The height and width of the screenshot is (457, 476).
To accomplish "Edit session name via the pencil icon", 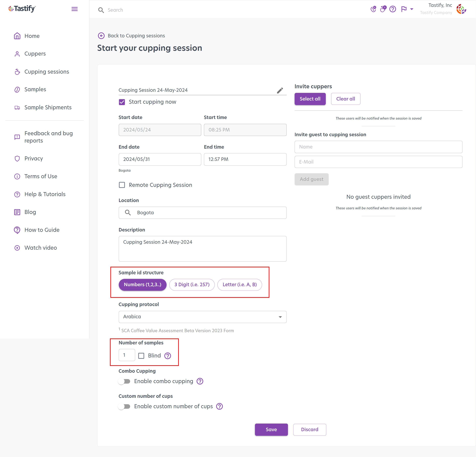I will (280, 90).
